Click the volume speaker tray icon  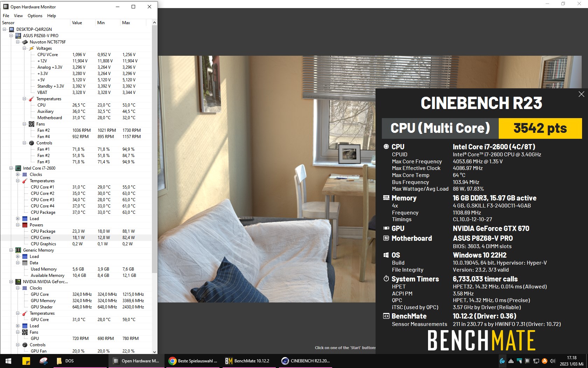point(553,361)
